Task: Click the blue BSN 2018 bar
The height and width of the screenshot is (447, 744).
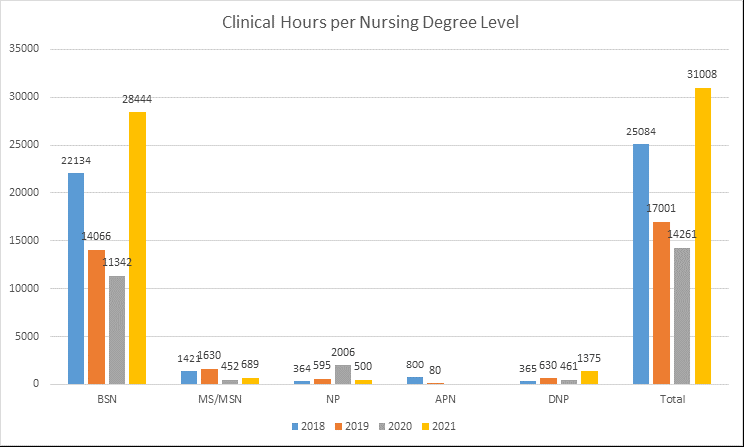Action: tap(76, 278)
